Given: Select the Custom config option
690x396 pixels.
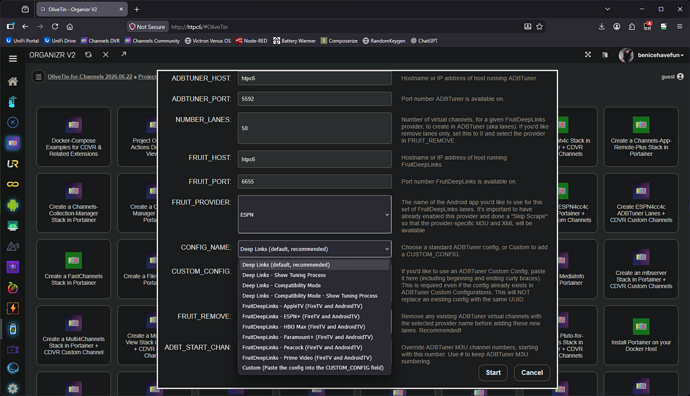Looking at the screenshot, I should 314,368.
